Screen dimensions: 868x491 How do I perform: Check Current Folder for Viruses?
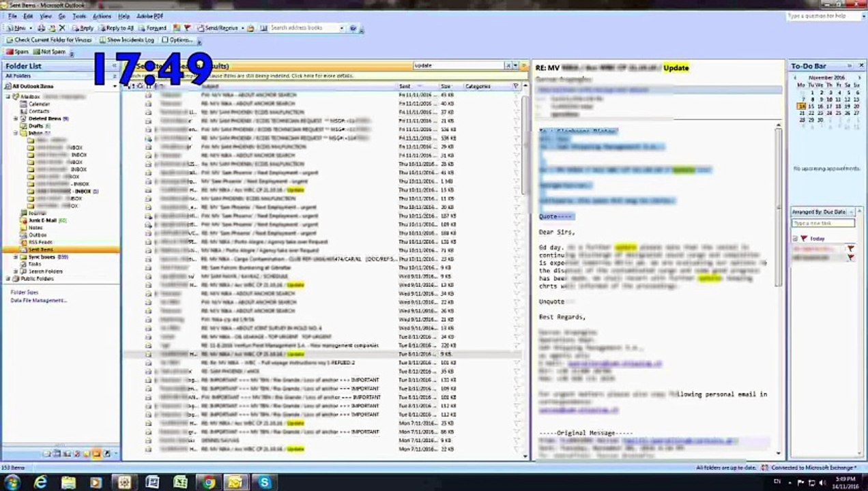(48, 40)
